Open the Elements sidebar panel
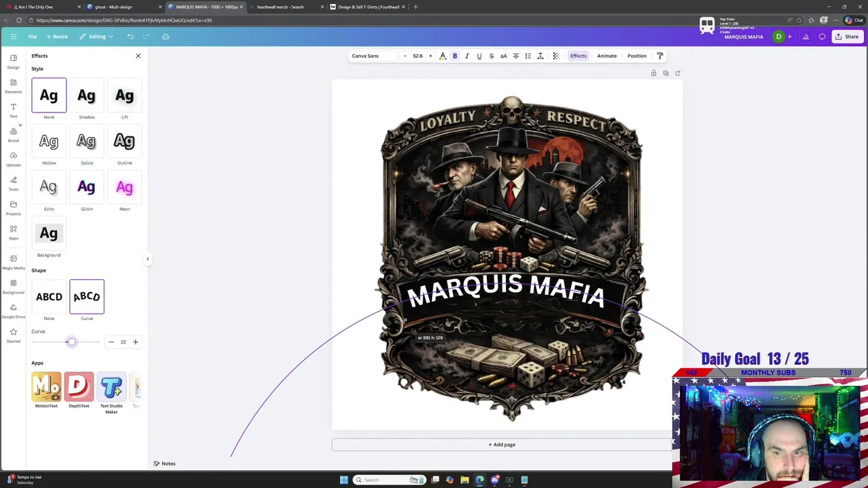 pyautogui.click(x=14, y=85)
